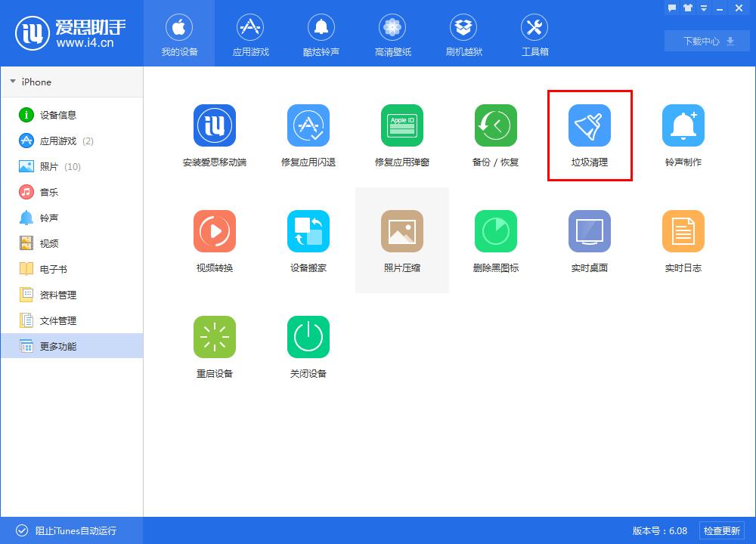
Task: Open 高清壁纸 wallpaper tab
Action: click(392, 35)
